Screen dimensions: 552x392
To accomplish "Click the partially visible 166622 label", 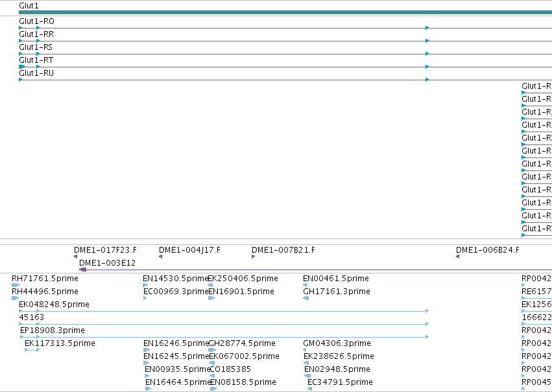I will point(536,318).
